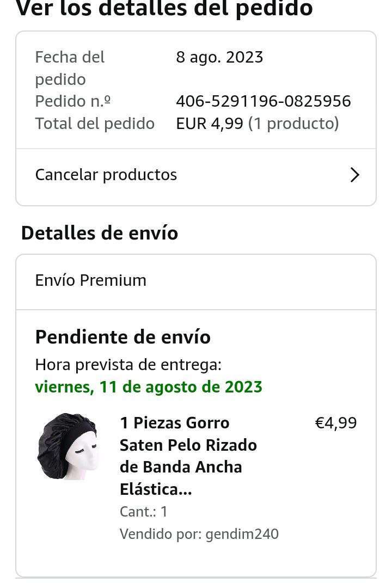This screenshot has width=392, height=583.
Task: Click the €4,99 product price
Action: pos(336,423)
